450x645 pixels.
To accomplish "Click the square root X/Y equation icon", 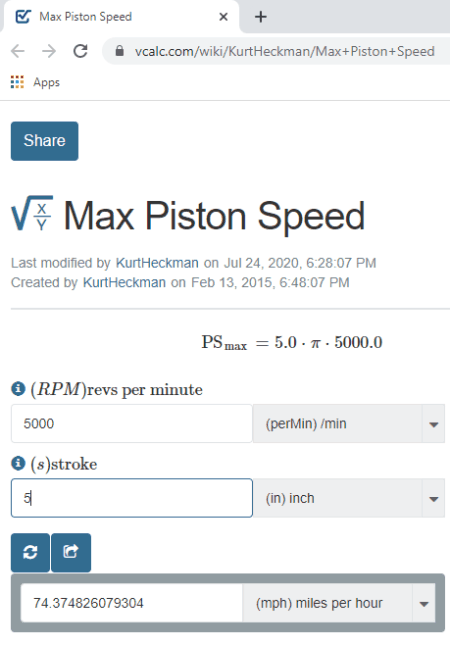I will pyautogui.click(x=32, y=213).
